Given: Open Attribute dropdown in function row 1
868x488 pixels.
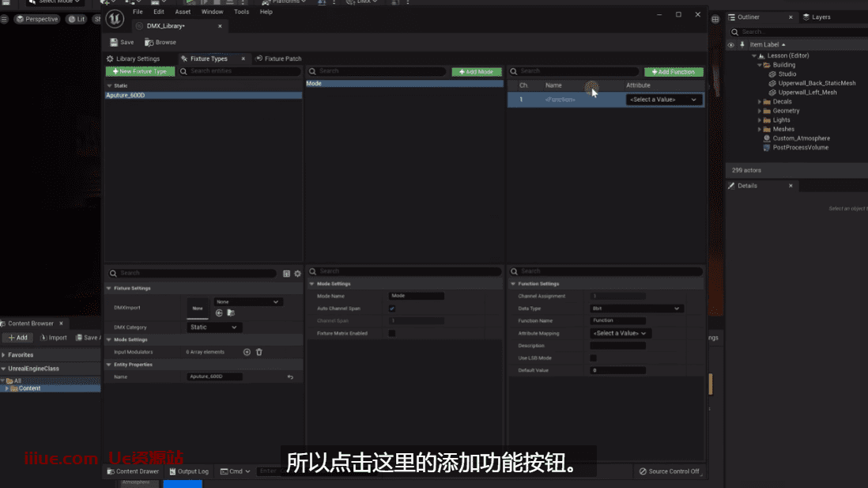Looking at the screenshot, I should [x=663, y=100].
